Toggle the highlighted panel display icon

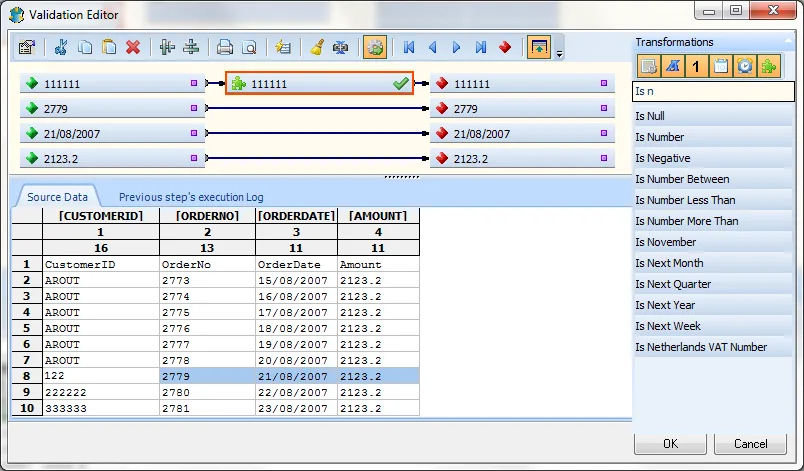[539, 48]
